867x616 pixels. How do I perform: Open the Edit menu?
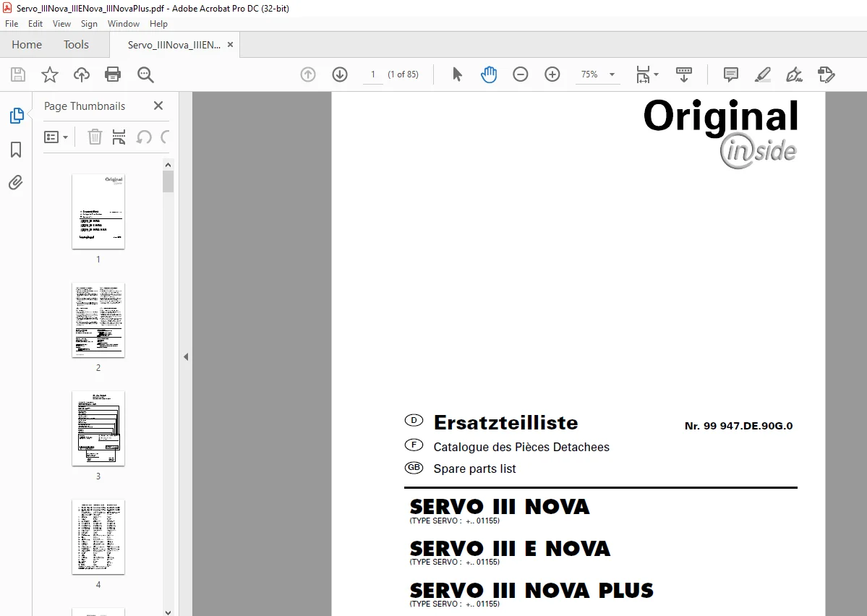click(35, 24)
